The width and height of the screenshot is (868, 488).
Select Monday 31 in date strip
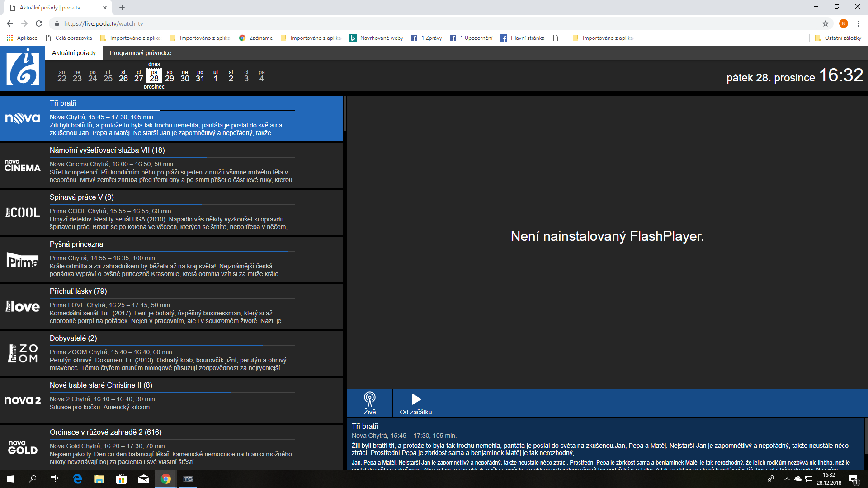click(x=200, y=76)
